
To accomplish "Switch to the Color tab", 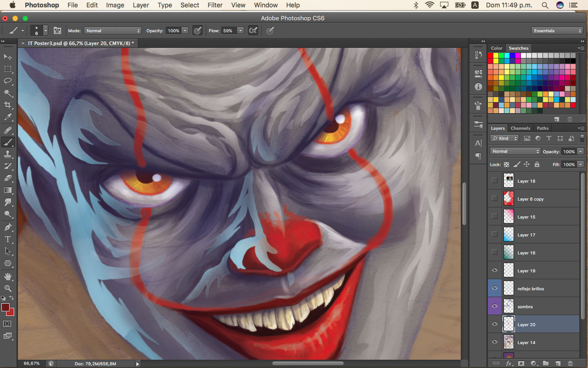I will [x=497, y=48].
